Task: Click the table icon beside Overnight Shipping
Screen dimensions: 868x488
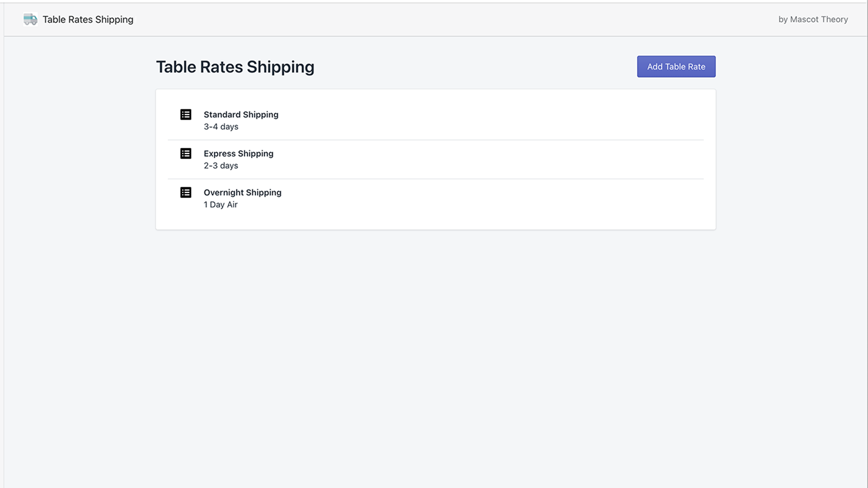Action: tap(186, 192)
